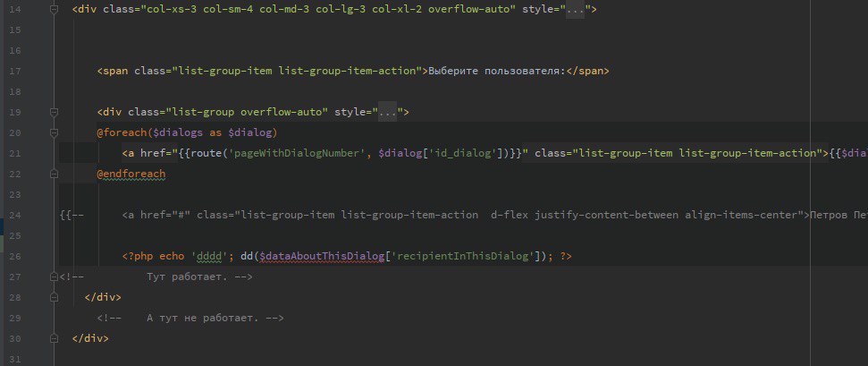Click the <span tag opener on line 17
This screenshot has height=366, width=868.
pos(113,71)
